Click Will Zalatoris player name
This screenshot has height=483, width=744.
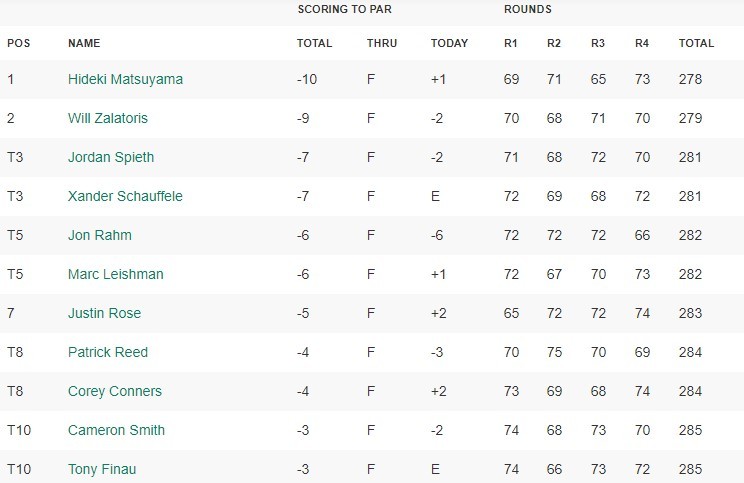[x=108, y=118]
